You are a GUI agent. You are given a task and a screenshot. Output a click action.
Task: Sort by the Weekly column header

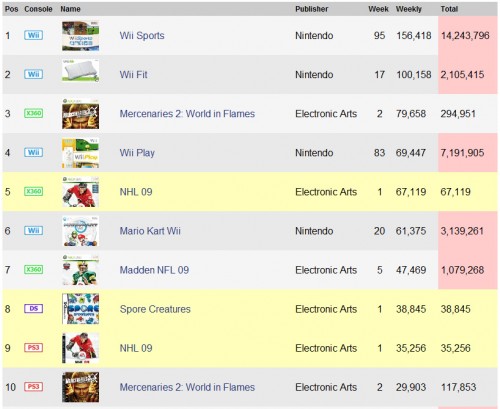(409, 9)
